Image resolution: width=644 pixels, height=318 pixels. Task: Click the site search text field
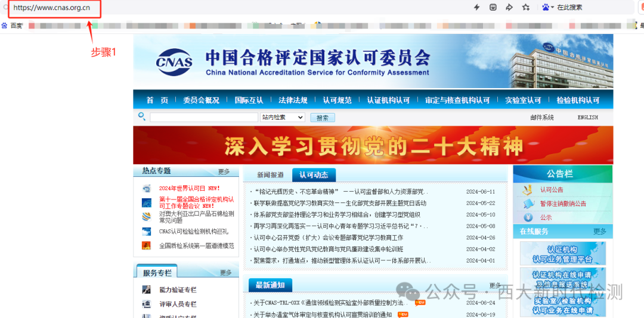tap(204, 117)
